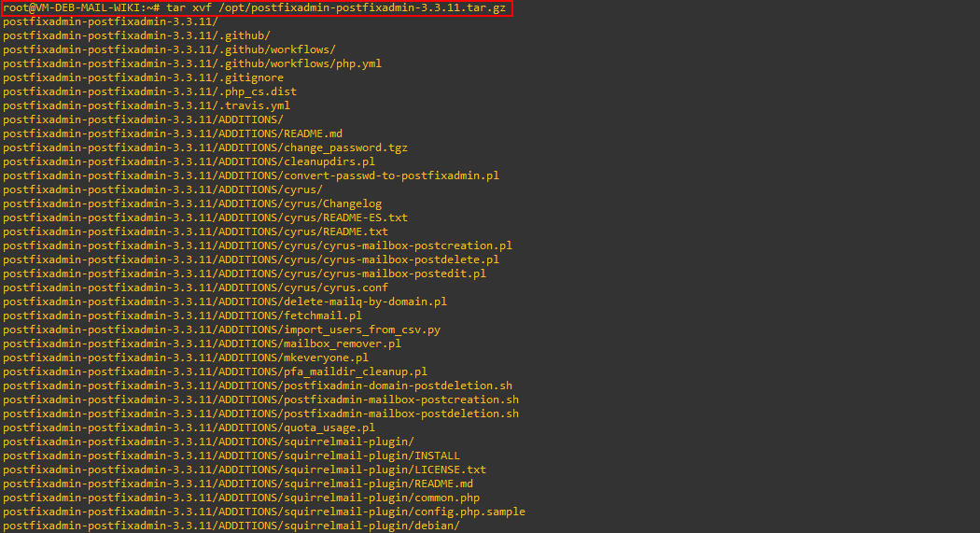Select squirrelmail-plugin/debian/ line
The image size is (980, 533).
tap(231, 526)
